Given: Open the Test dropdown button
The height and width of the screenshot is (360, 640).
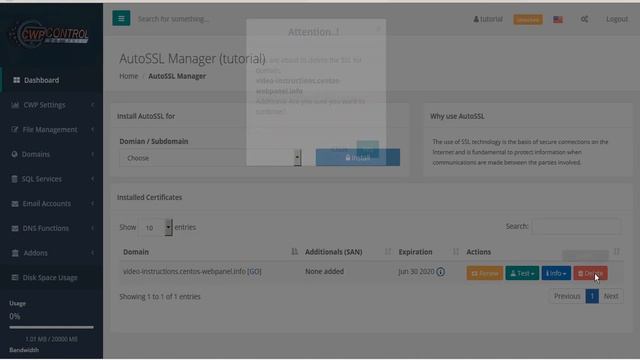Looking at the screenshot, I should click(522, 273).
